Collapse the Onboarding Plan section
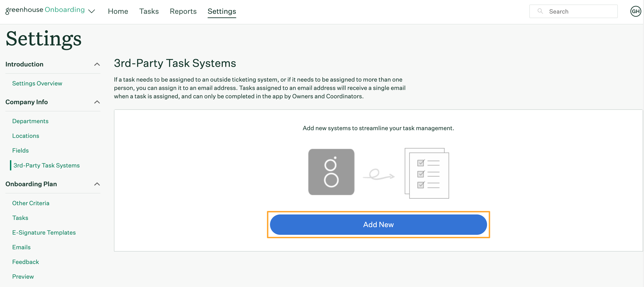Viewport: 644px width, 287px height. click(x=97, y=184)
